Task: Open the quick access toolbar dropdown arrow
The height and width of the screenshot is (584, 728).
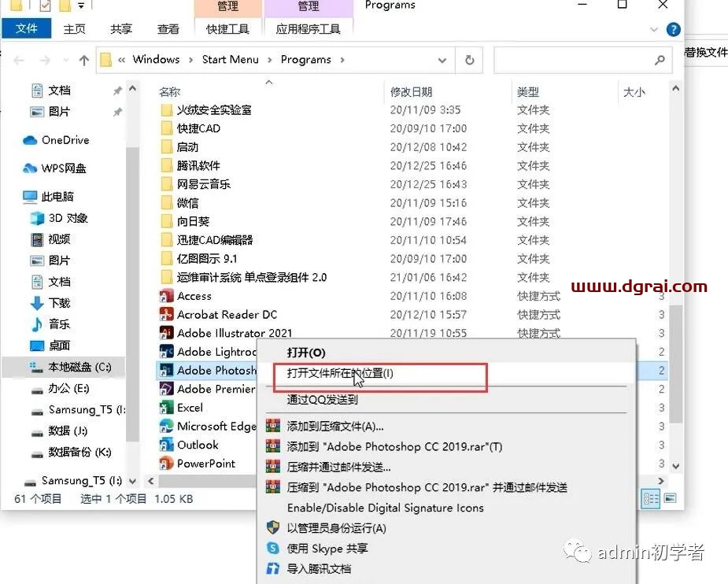Action: point(81,6)
